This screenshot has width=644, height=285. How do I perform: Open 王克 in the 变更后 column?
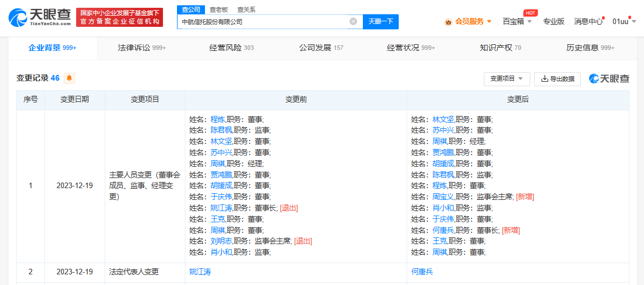(x=440, y=241)
